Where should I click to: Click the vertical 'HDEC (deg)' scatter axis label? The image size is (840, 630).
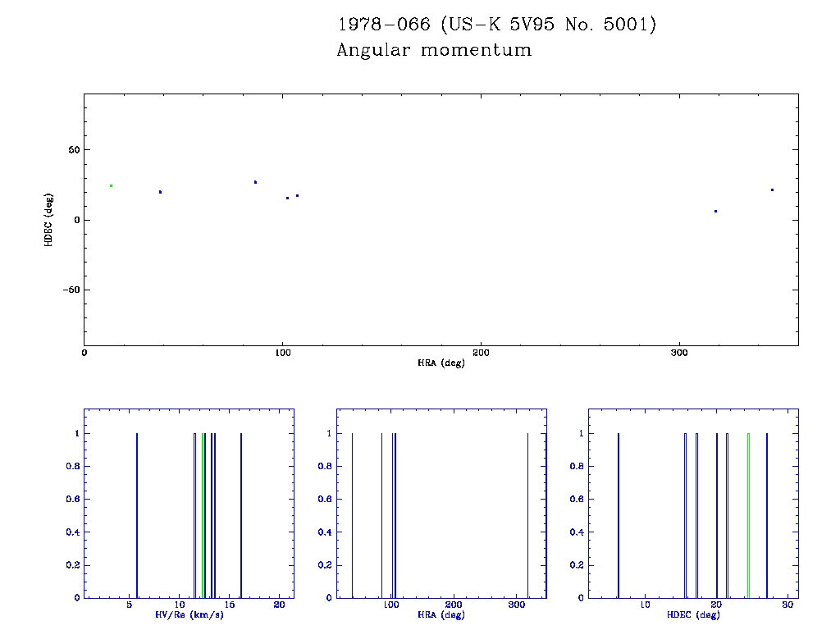[x=48, y=219]
